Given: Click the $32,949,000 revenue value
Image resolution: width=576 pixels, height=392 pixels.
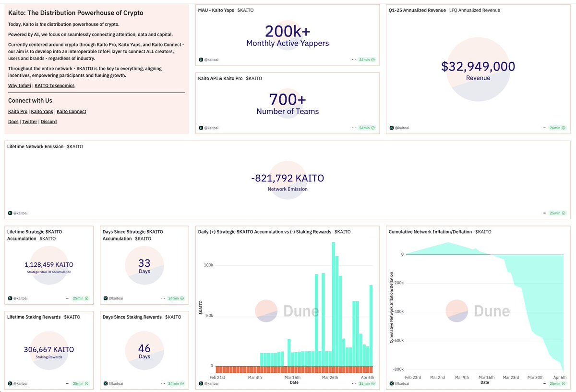Looking at the screenshot, I should coord(478,67).
